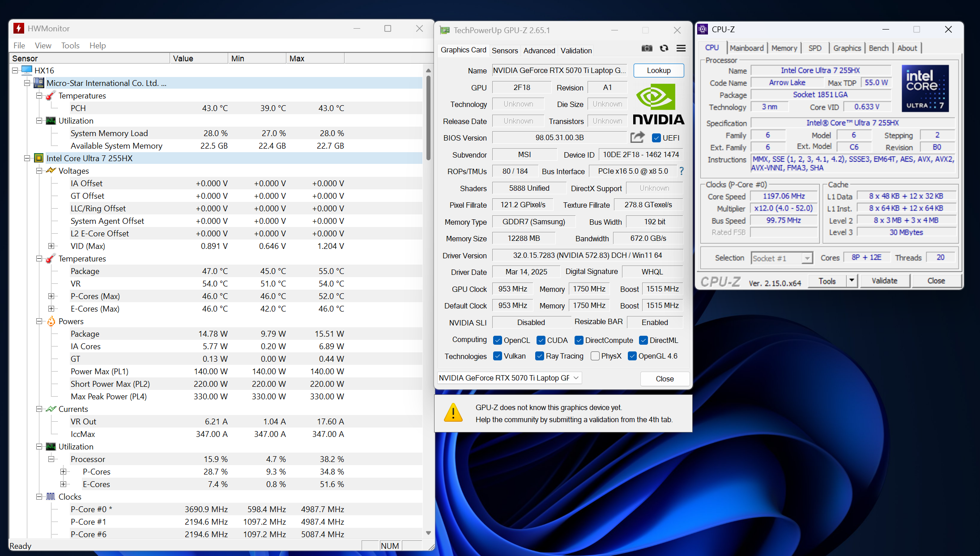The width and height of the screenshot is (980, 556).
Task: Open the CPU-Z Tools dropdown arrow
Action: tap(852, 281)
